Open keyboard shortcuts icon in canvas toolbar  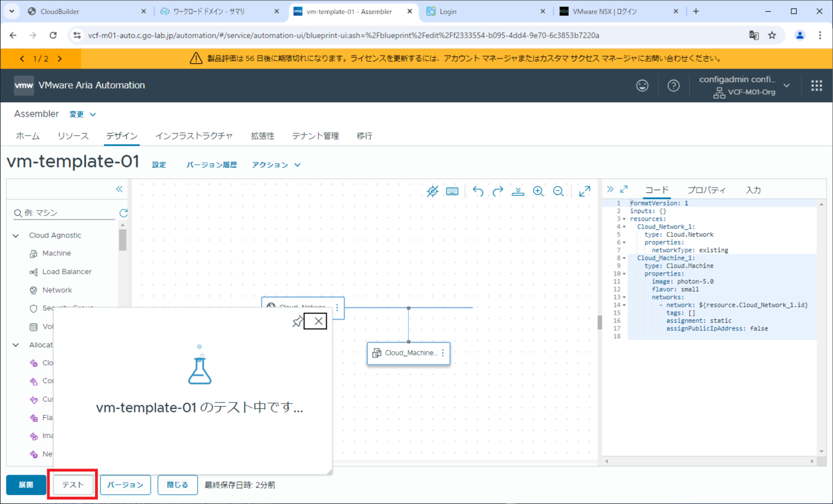452,191
